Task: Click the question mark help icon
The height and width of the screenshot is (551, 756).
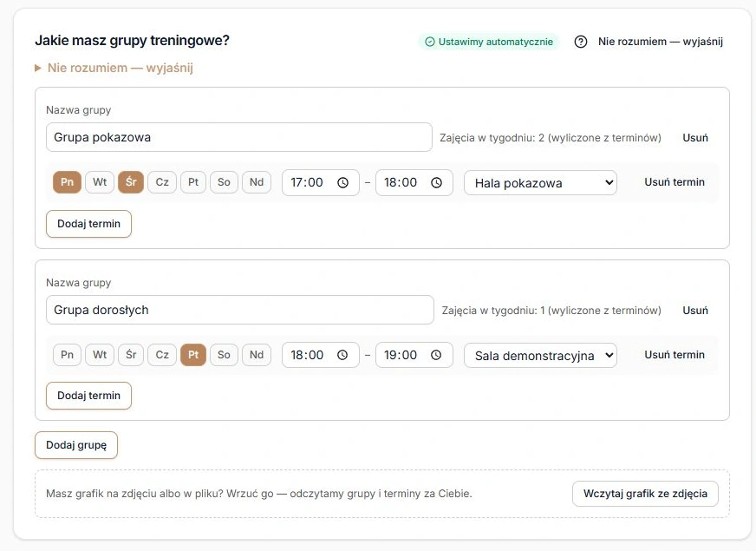Action: (x=581, y=42)
